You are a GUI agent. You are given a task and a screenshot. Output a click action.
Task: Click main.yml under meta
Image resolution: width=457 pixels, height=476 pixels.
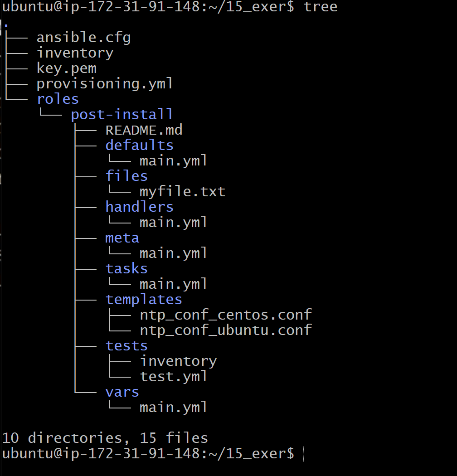coord(173,253)
